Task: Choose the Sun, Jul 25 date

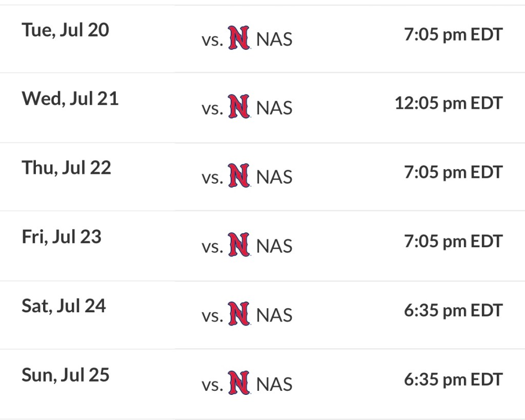Action: [x=66, y=375]
